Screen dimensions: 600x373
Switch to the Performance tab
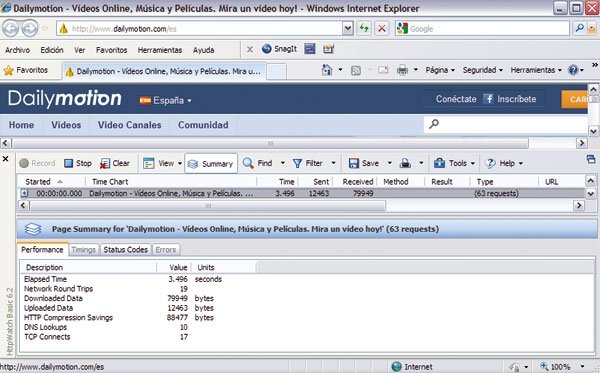pos(42,250)
